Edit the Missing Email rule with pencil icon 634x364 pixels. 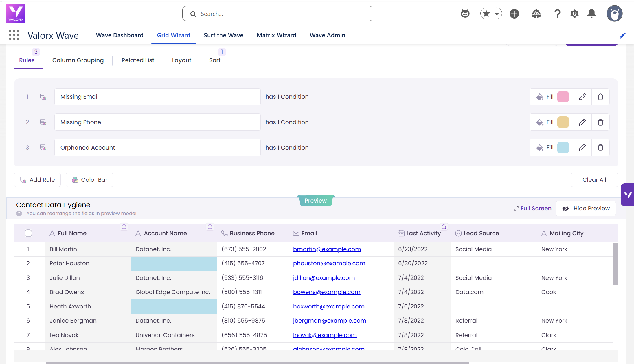582,97
